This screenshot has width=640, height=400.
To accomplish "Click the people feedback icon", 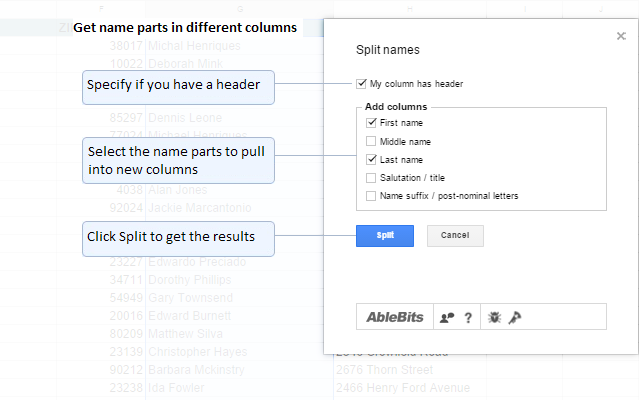I will click(447, 317).
